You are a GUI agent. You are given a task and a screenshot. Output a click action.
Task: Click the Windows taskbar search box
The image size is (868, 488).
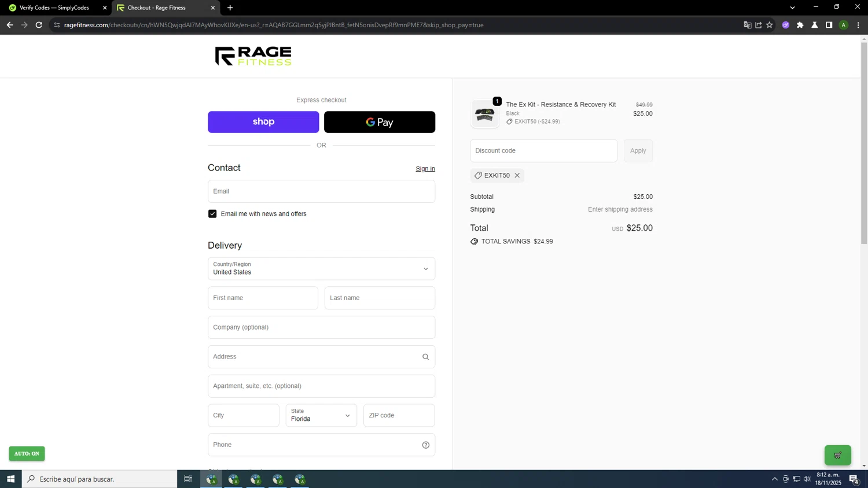[100, 479]
